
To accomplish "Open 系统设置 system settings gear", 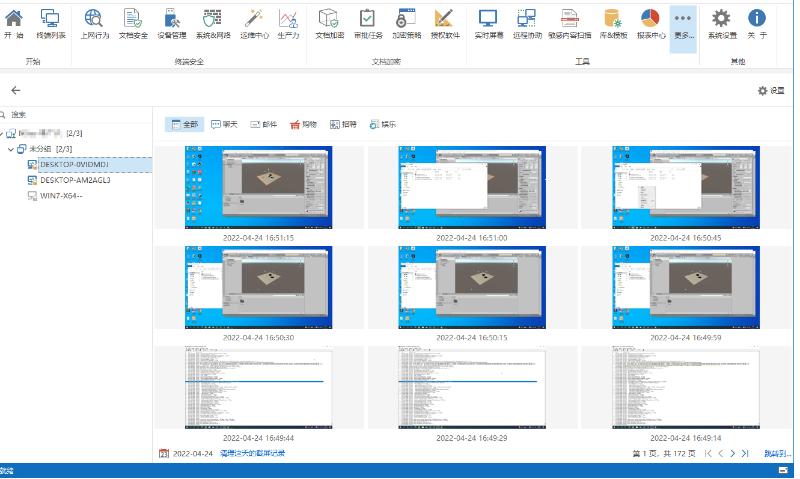I will pyautogui.click(x=721, y=24).
